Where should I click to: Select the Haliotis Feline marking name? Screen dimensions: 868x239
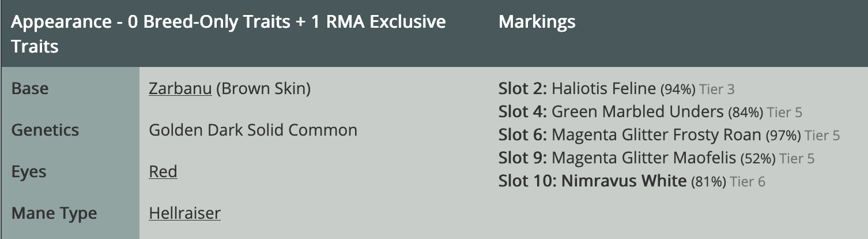pos(603,89)
